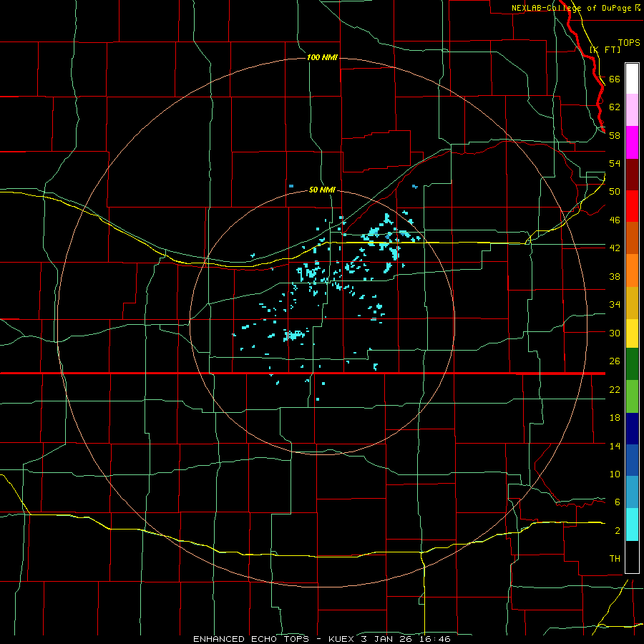
Task: Click the 16:46 timestamp
Action: point(434,639)
